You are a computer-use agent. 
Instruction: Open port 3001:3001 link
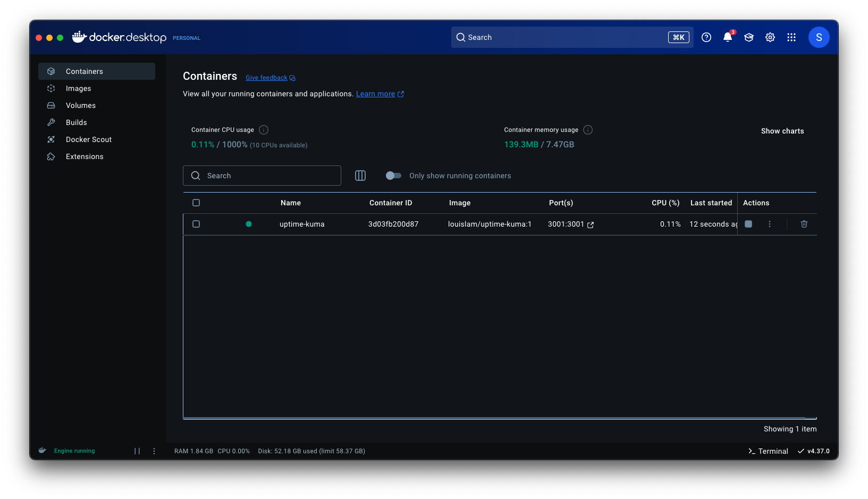click(x=566, y=224)
